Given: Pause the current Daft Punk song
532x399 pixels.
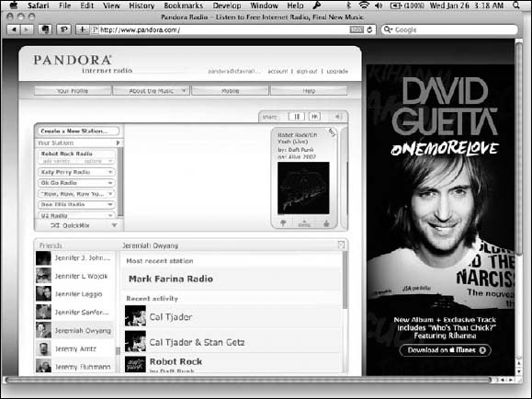Looking at the screenshot, I should 297,117.
